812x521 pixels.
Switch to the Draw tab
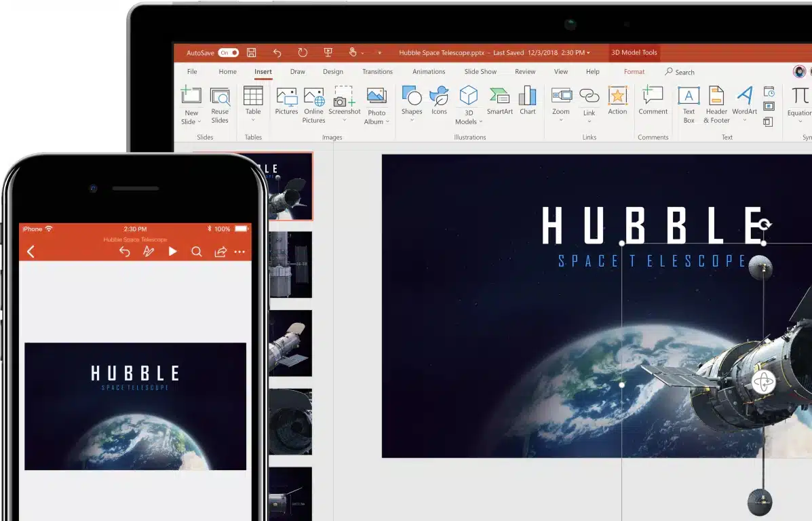297,71
